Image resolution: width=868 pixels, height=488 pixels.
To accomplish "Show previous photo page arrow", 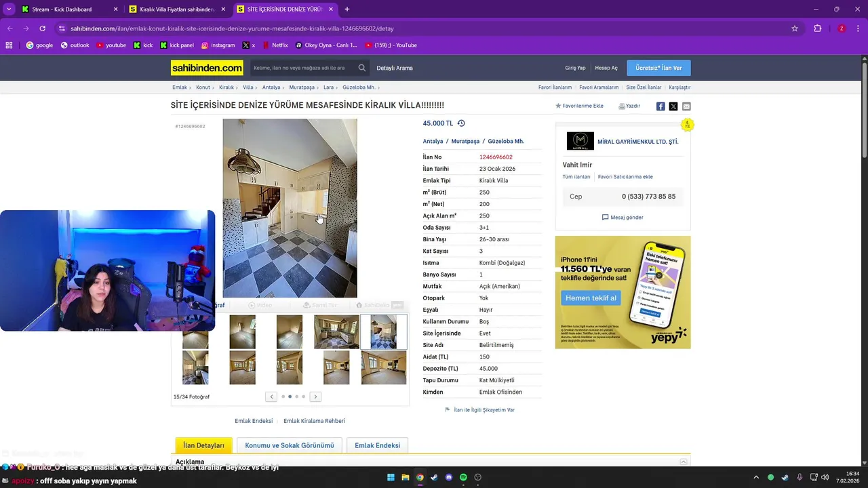I will 271,396.
